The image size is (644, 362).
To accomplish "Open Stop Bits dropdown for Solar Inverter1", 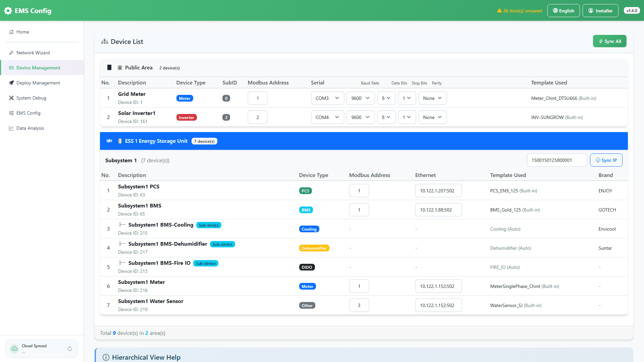I will tap(407, 117).
